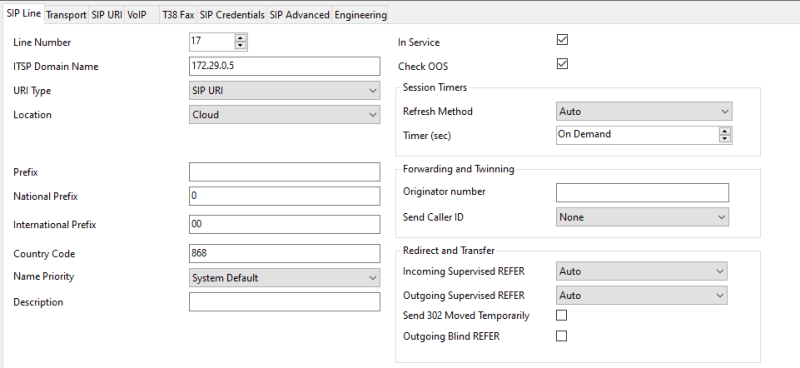Viewport: 800px width, 368px height.
Task: Switch to the Transport tab
Action: pyautogui.click(x=66, y=15)
